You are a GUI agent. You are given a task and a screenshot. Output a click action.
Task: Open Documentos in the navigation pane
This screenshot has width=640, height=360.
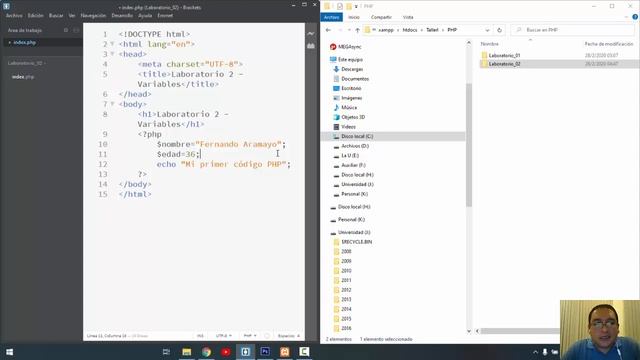(355, 79)
